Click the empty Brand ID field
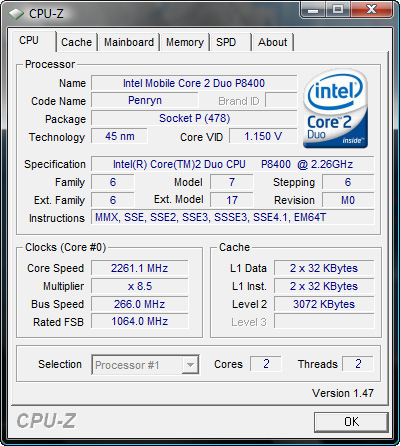 pyautogui.click(x=281, y=101)
